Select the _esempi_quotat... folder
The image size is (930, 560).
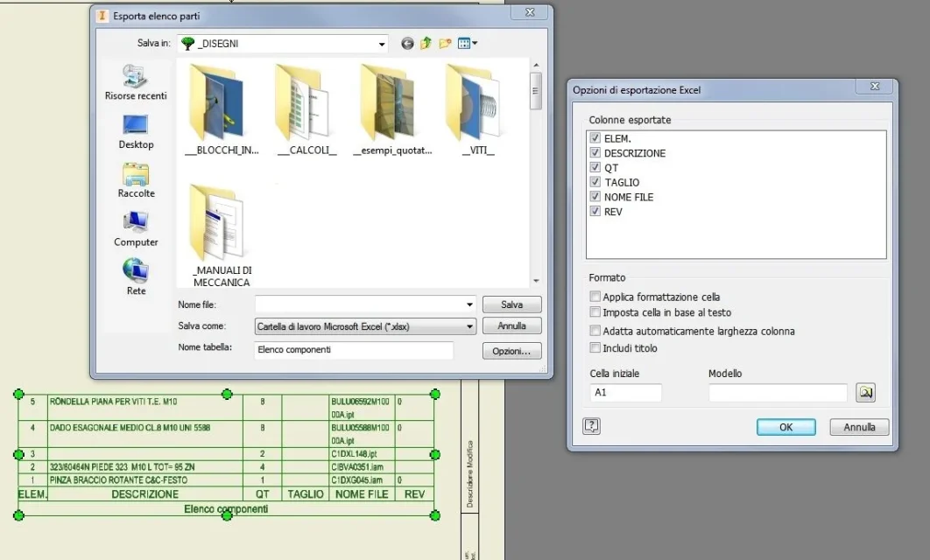point(392,111)
